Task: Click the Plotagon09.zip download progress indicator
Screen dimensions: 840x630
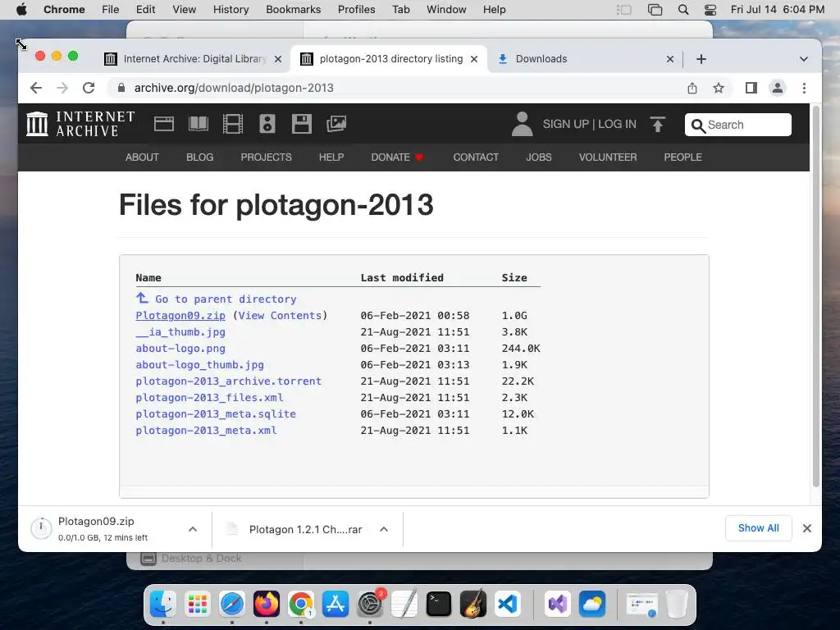Action: pos(41,529)
